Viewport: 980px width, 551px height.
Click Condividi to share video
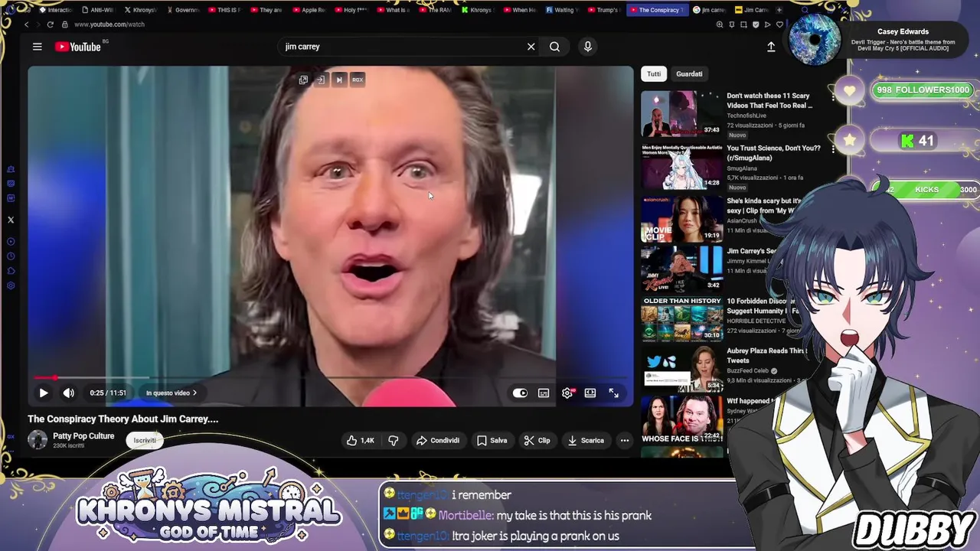(438, 440)
